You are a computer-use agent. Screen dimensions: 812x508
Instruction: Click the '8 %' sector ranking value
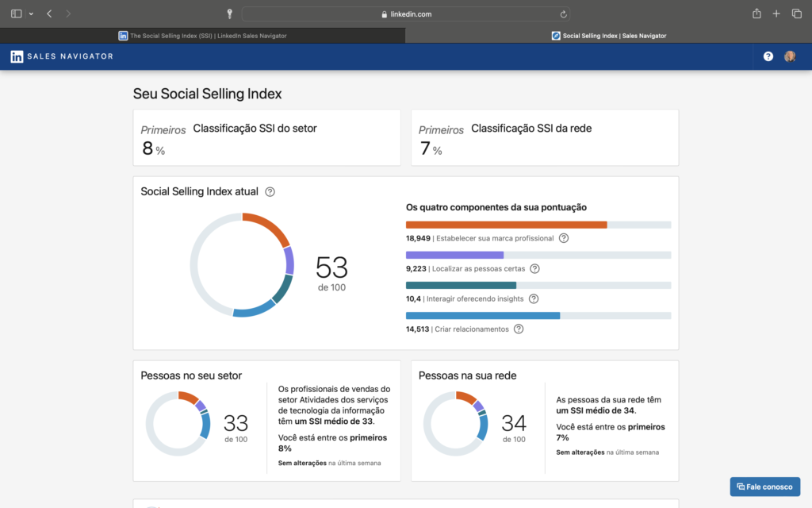153,148
